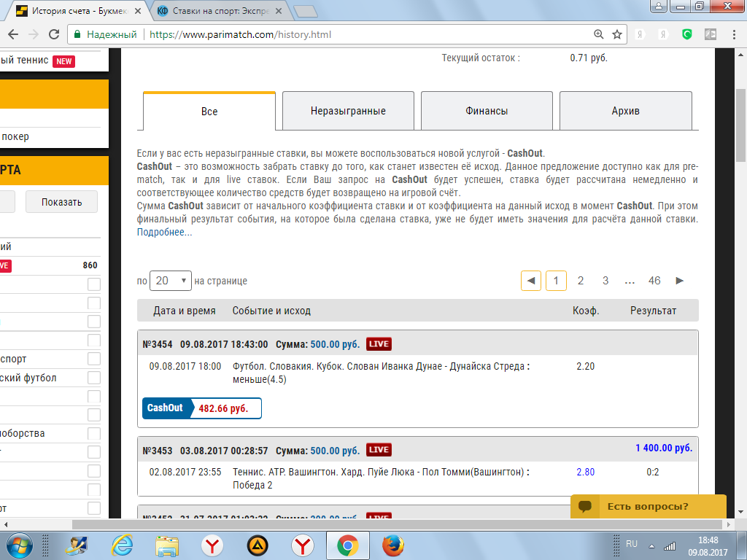Go to previous page with left arrow
The image size is (747, 560).
pos(531,281)
